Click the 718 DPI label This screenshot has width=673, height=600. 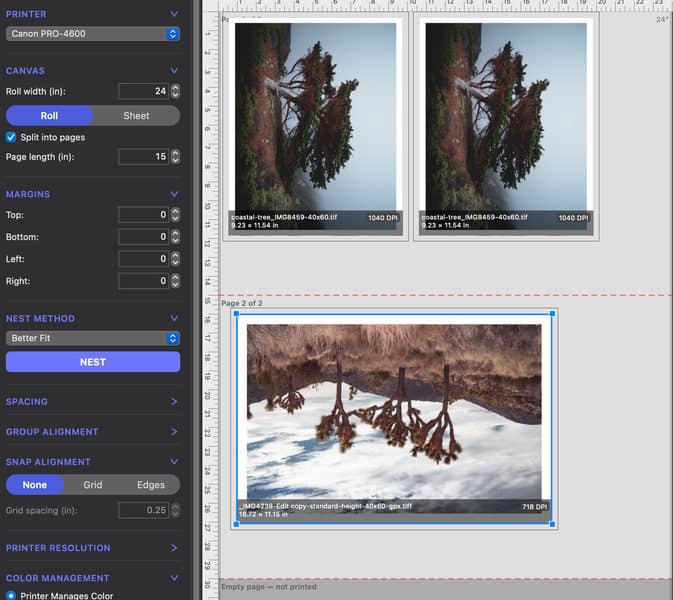(x=534, y=507)
